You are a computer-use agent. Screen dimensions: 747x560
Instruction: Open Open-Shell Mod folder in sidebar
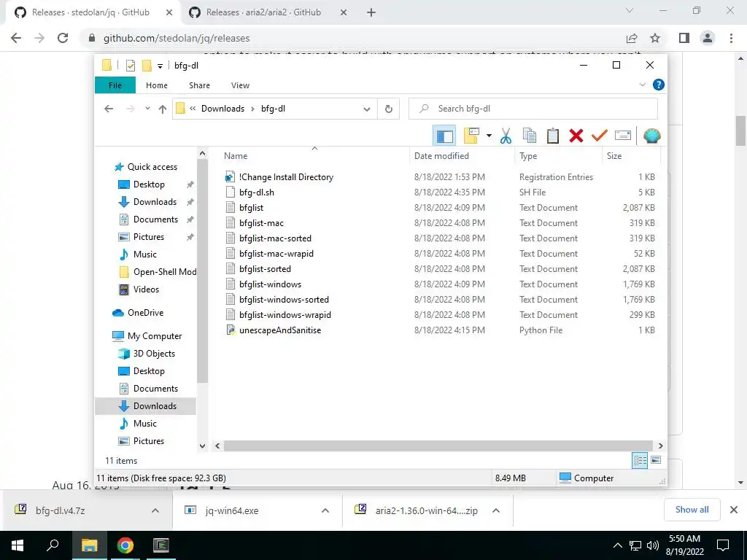[x=164, y=272]
